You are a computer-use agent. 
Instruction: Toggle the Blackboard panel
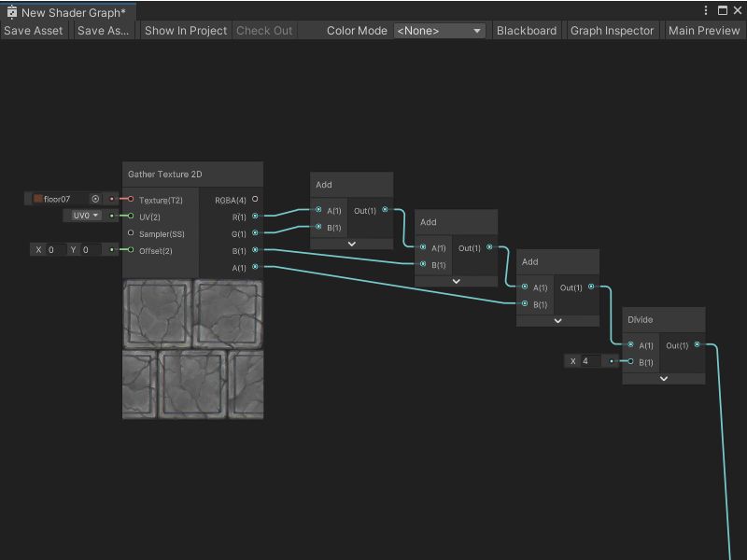526,30
